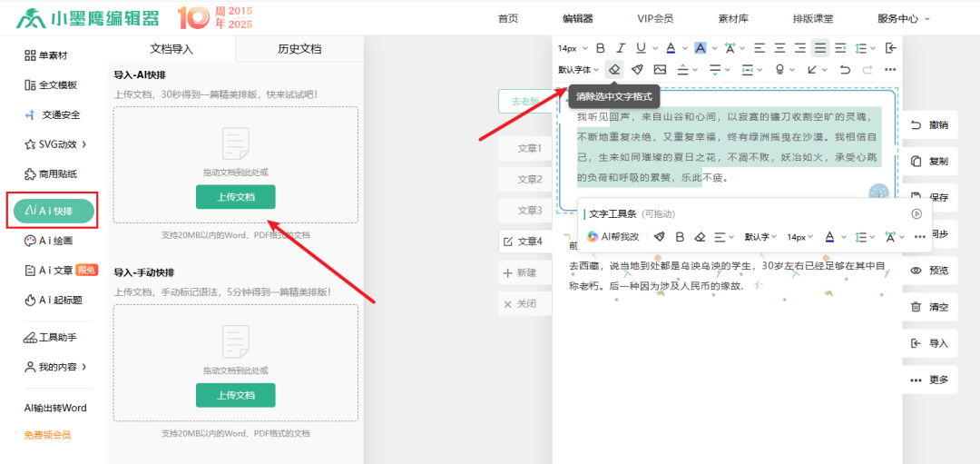The width and height of the screenshot is (980, 464).
Task: Open the 交通安全 sidebar item
Action: [x=53, y=115]
